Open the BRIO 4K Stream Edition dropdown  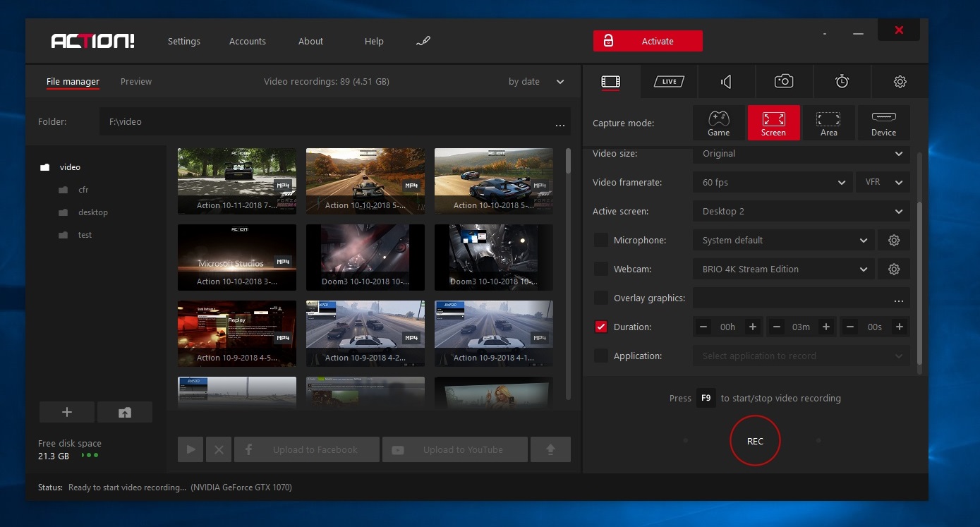click(x=784, y=269)
